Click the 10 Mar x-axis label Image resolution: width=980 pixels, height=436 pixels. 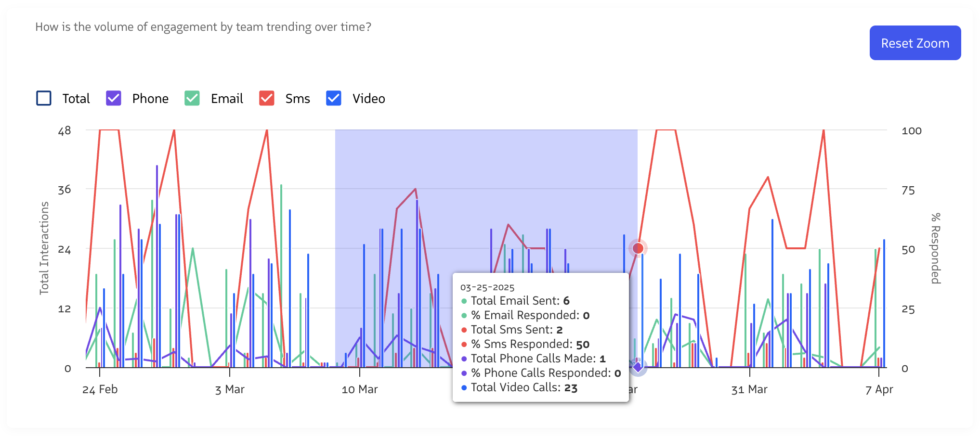tap(360, 389)
